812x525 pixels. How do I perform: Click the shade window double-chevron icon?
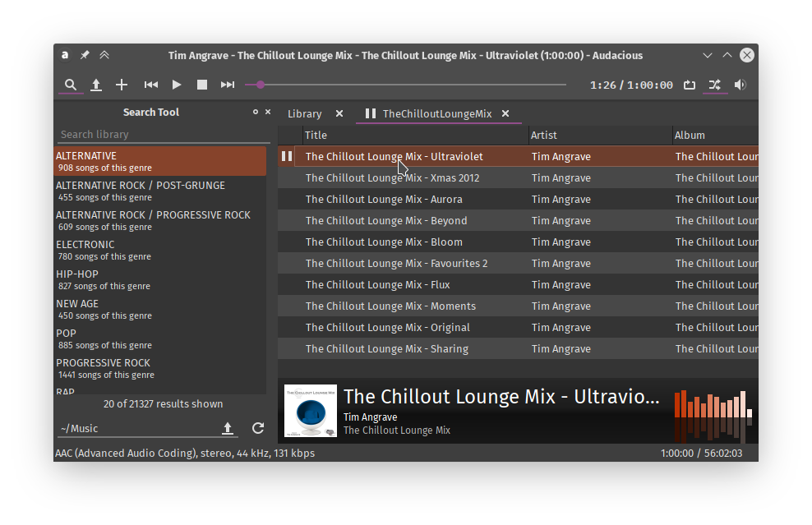pos(104,55)
